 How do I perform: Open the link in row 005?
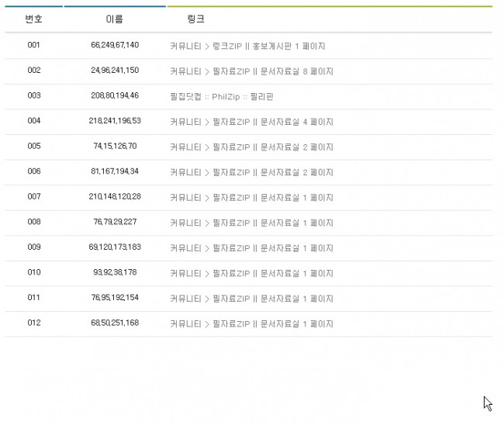(x=252, y=147)
